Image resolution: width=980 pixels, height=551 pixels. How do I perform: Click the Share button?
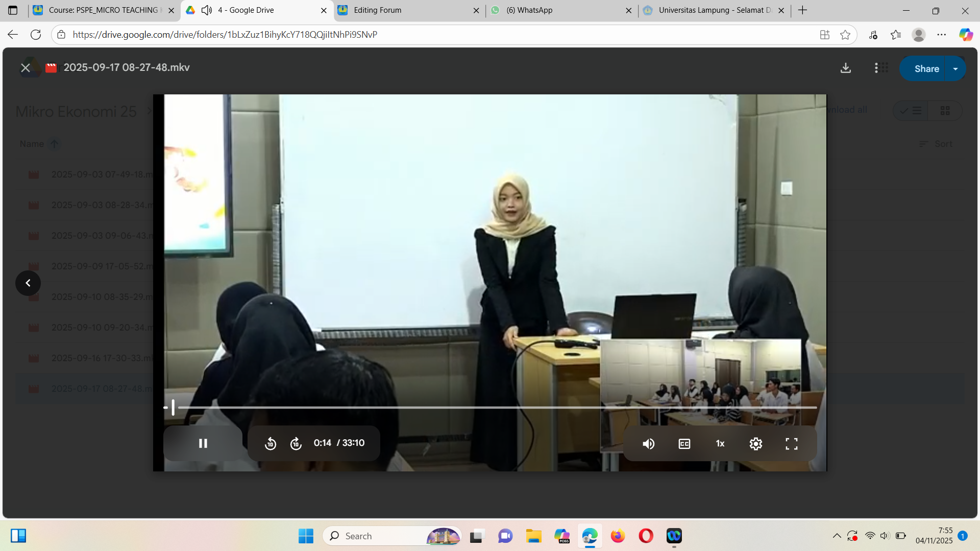[x=926, y=69]
